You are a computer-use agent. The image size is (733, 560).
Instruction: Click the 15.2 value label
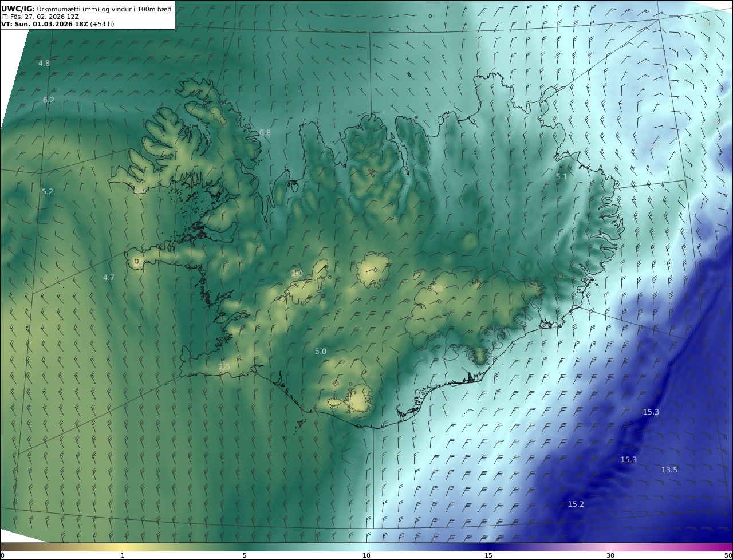[576, 504]
